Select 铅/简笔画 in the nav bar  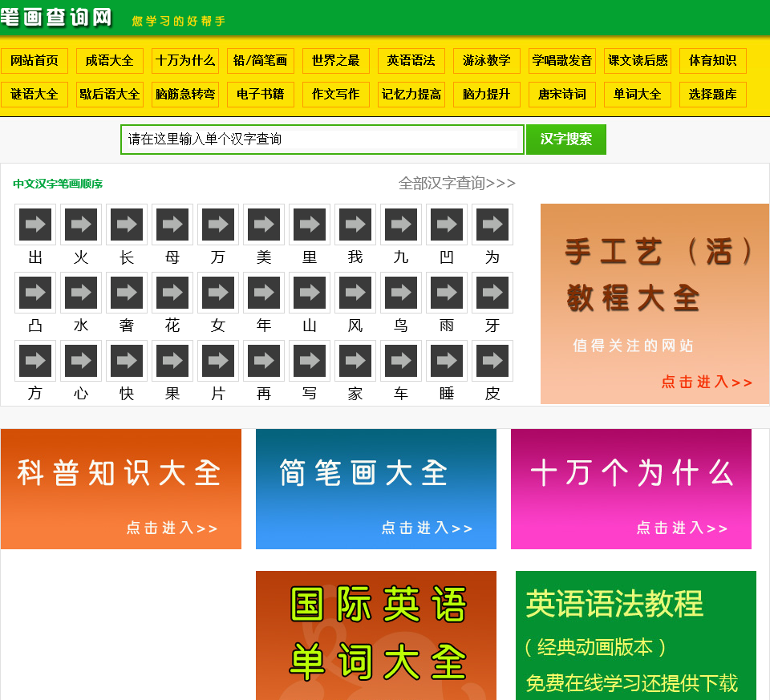point(260,61)
